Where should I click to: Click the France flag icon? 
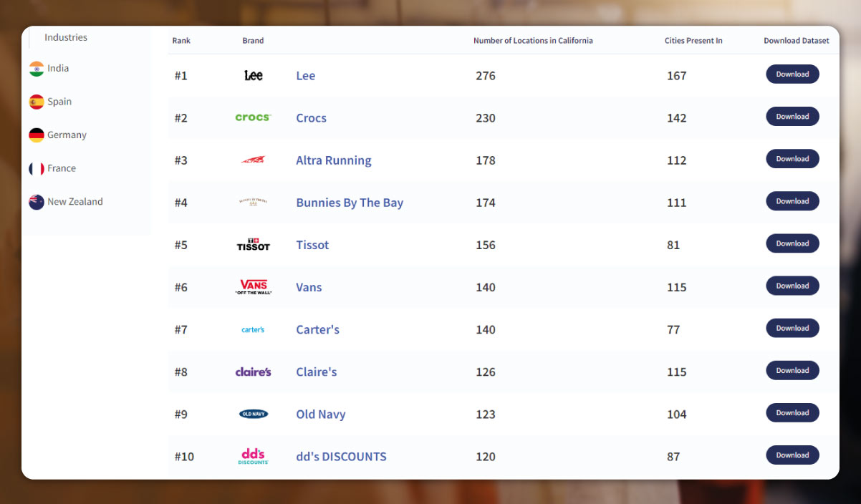[37, 168]
